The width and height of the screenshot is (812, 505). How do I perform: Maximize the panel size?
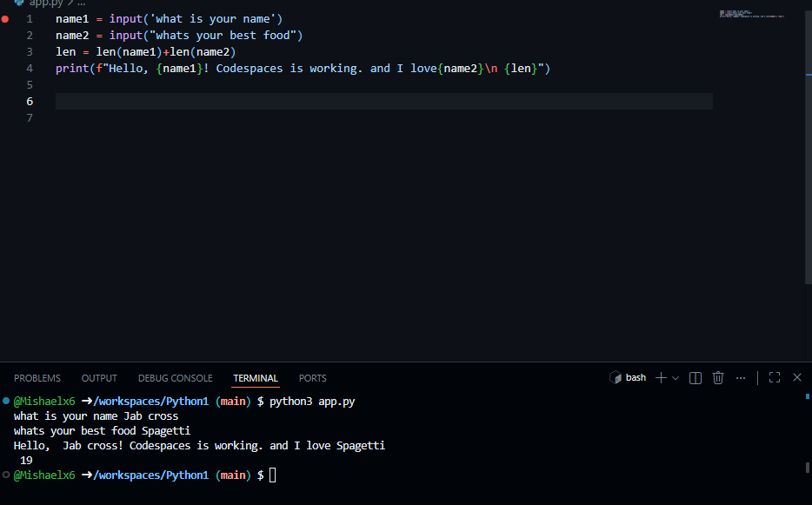point(775,377)
